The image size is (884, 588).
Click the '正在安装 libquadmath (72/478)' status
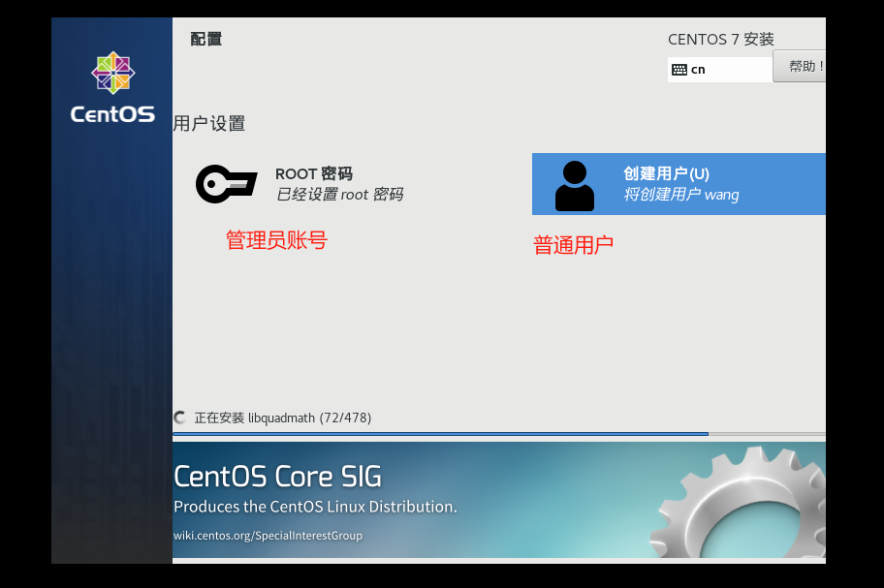coord(282,418)
